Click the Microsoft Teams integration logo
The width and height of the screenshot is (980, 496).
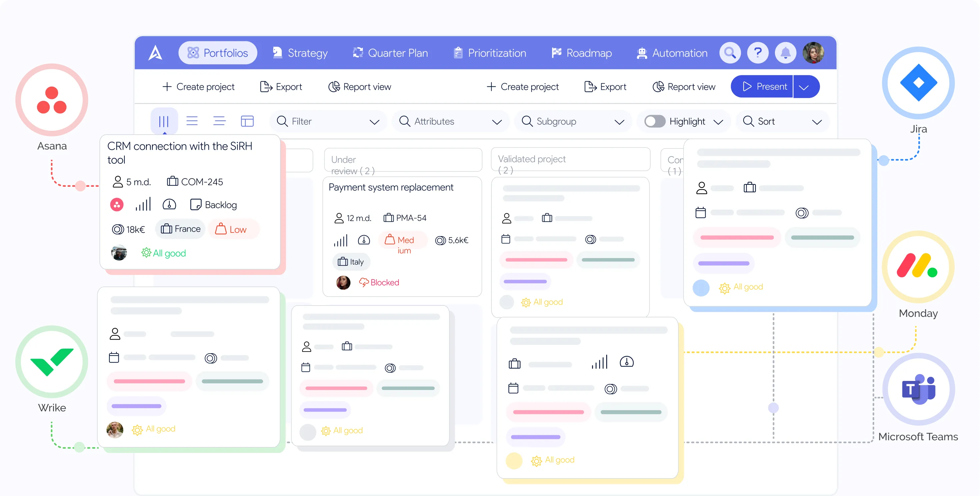coord(918,389)
